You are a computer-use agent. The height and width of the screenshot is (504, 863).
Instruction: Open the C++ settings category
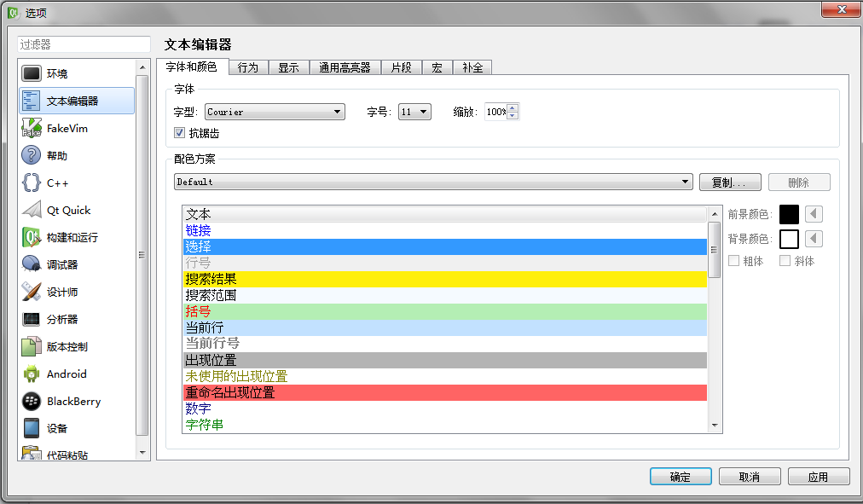[x=51, y=182]
